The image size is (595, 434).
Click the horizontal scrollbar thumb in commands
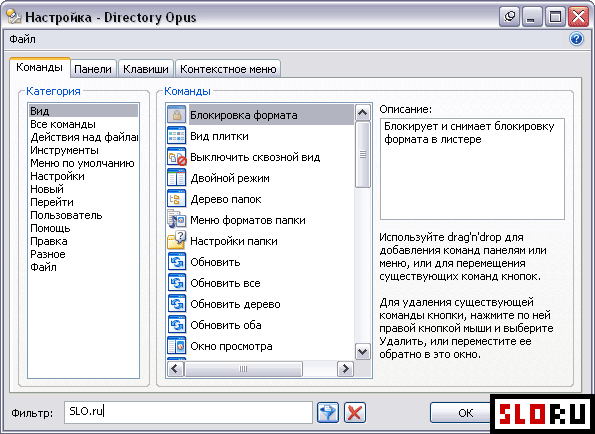[x=243, y=368]
